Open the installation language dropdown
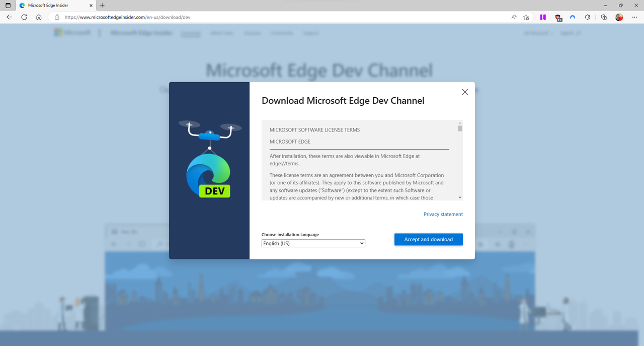The width and height of the screenshot is (644, 346). 313,243
